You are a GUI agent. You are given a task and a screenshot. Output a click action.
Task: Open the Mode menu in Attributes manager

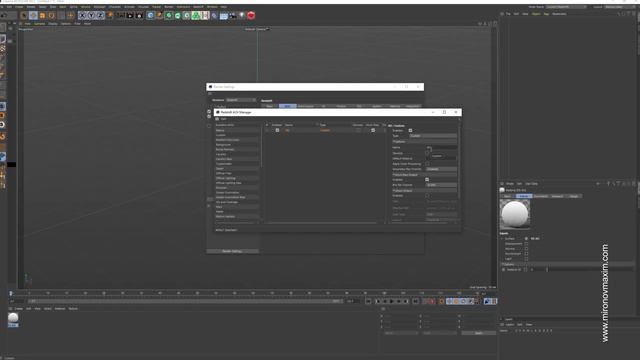point(510,184)
